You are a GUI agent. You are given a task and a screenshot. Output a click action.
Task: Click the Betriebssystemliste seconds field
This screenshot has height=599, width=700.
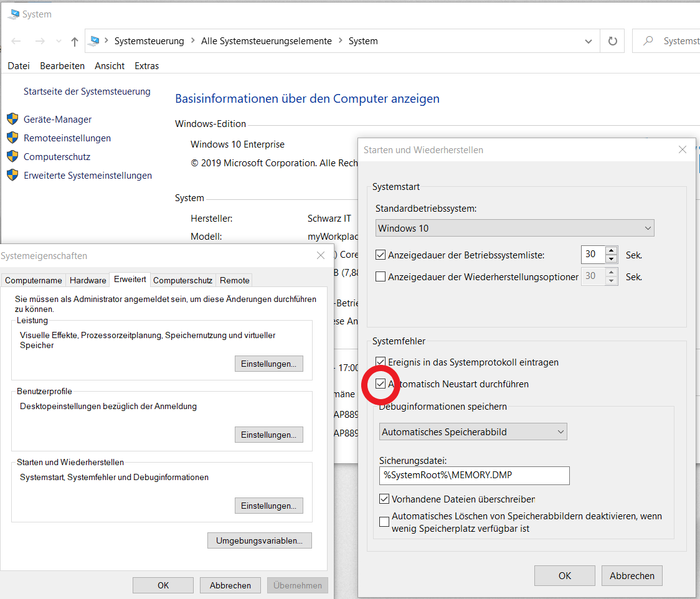coord(594,255)
